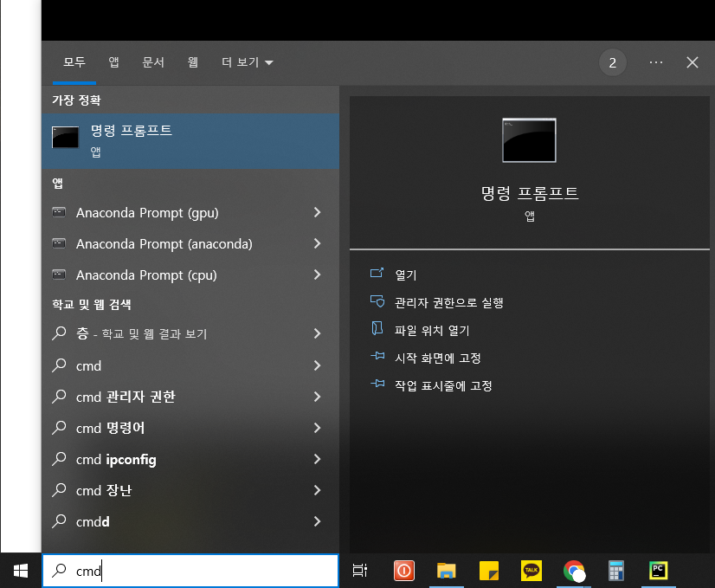This screenshot has width=715, height=588.
Task: Click the pin icon beside 시작 화면에 고정
Action: coord(377,355)
